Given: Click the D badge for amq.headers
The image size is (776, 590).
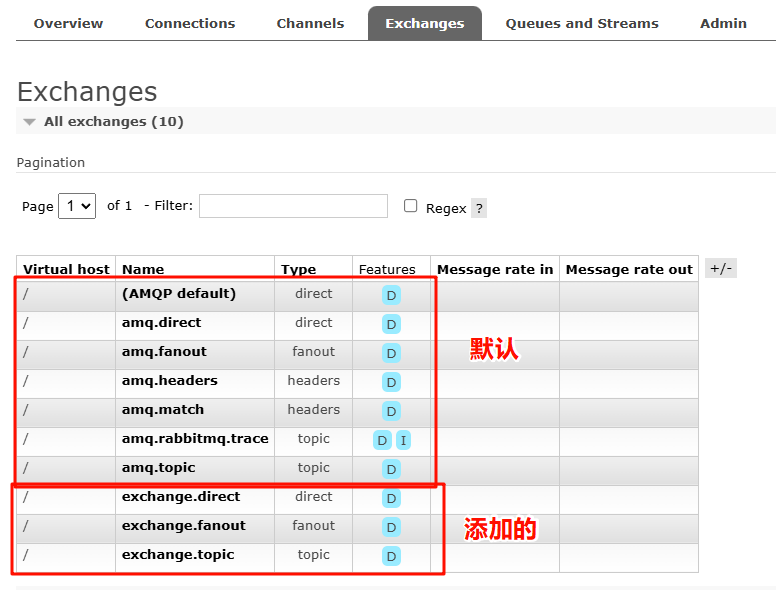Looking at the screenshot, I should [391, 382].
